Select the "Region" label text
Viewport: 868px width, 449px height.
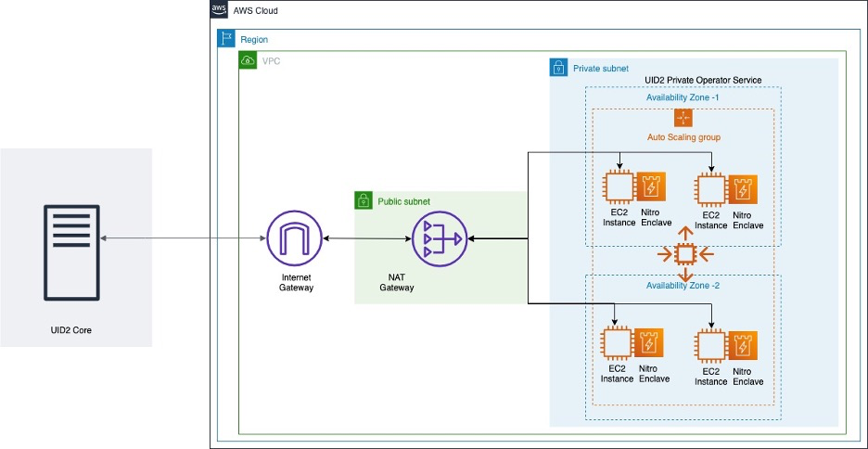click(x=254, y=40)
